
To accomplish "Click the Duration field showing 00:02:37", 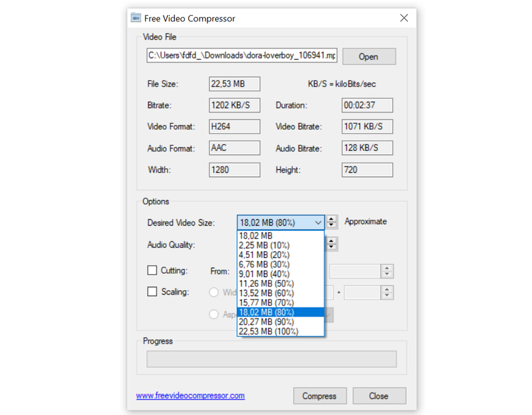I will click(x=367, y=105).
